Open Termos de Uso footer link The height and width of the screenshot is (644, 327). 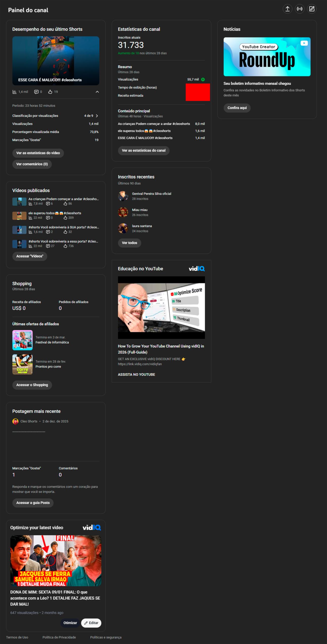tap(17, 637)
